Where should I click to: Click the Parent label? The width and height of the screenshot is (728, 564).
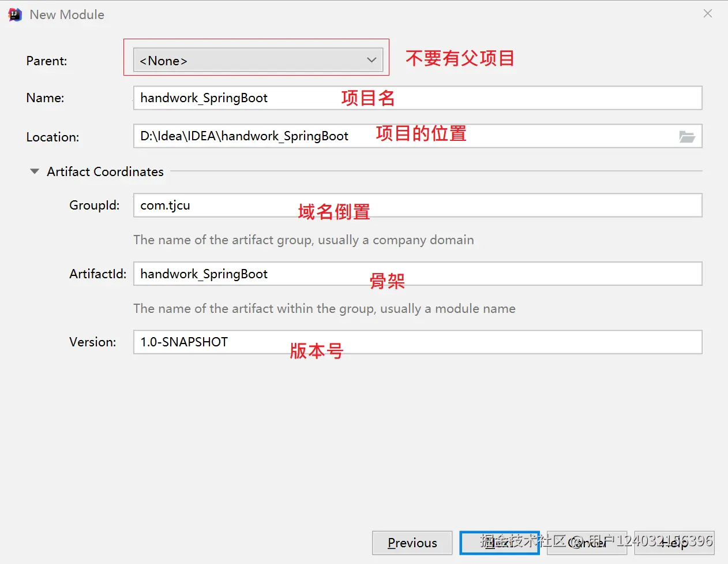pyautogui.click(x=47, y=61)
